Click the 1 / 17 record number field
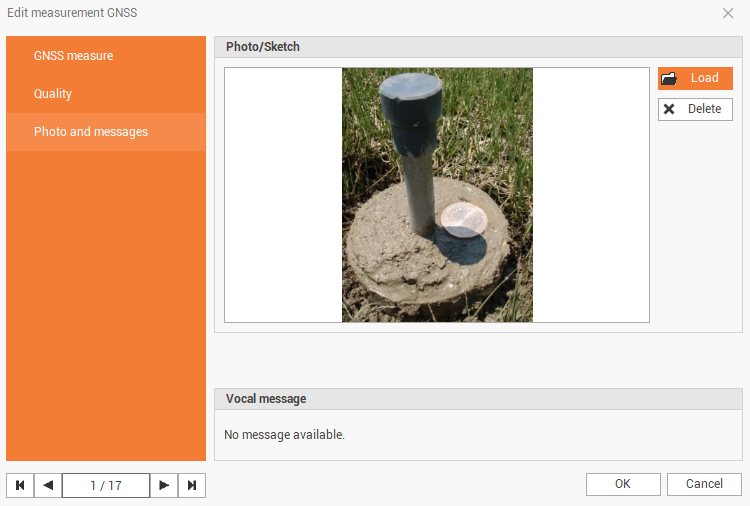 pyautogui.click(x=106, y=485)
